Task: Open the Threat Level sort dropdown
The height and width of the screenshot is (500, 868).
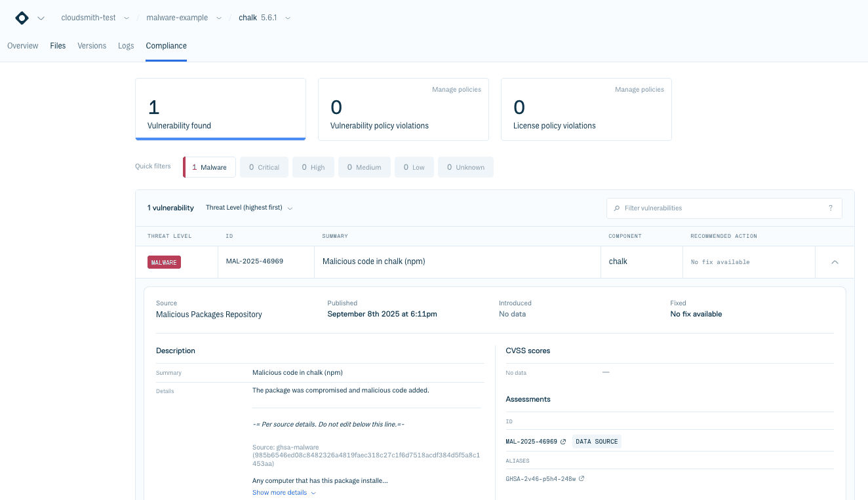Action: click(x=249, y=208)
